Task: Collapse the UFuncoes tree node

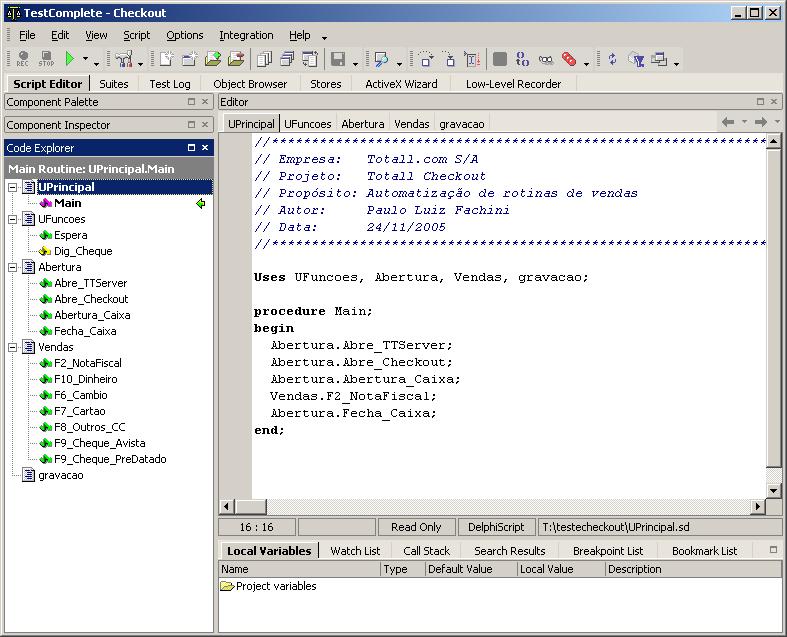Action: [x=13, y=219]
